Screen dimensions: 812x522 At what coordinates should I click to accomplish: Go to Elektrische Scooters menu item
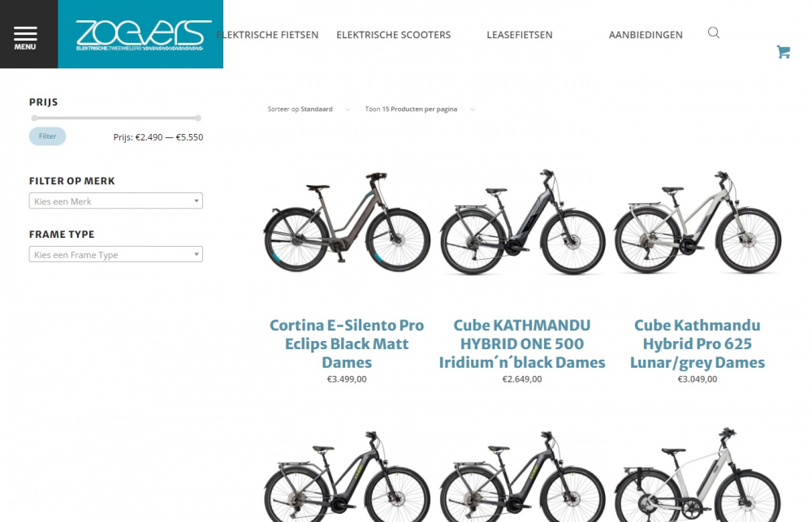tap(394, 35)
